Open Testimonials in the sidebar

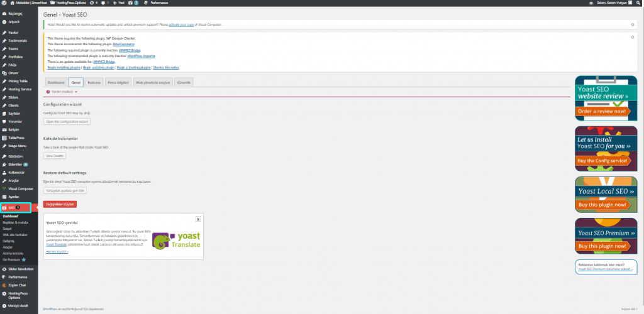point(18,41)
